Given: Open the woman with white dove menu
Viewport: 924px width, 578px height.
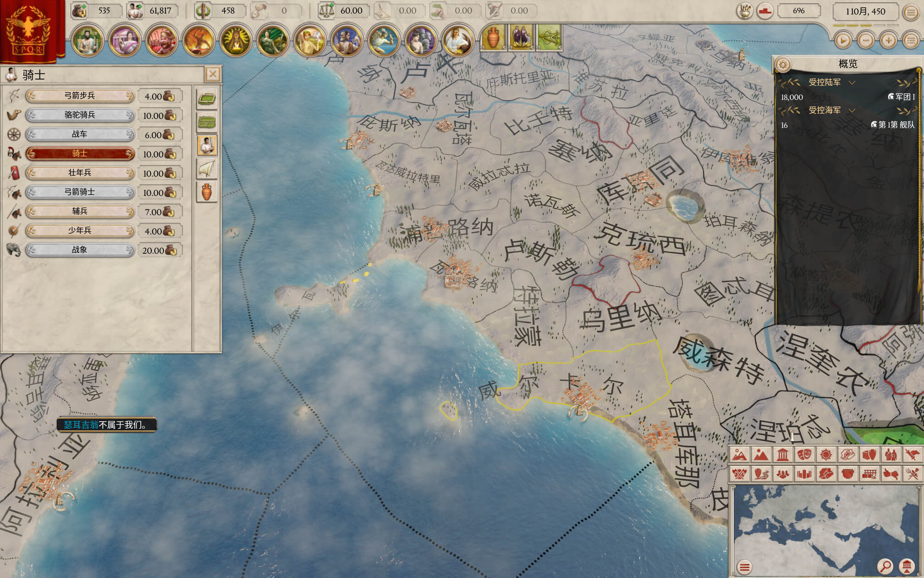Looking at the screenshot, I should pyautogui.click(x=310, y=40).
